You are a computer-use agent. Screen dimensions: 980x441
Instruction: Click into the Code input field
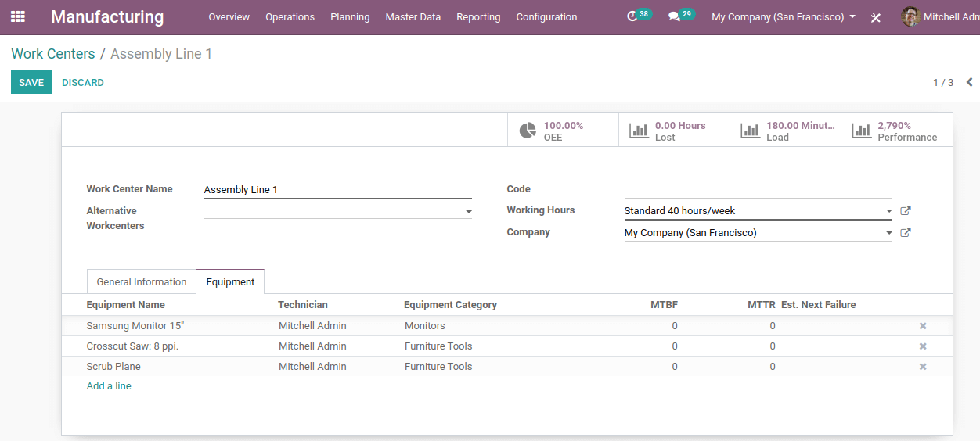click(758, 189)
